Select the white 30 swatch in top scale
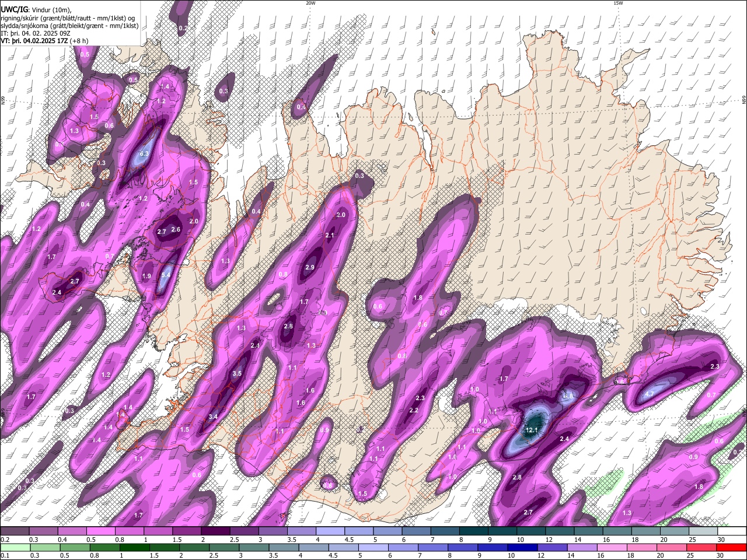The height and width of the screenshot is (560, 747). pyautogui.click(x=732, y=531)
